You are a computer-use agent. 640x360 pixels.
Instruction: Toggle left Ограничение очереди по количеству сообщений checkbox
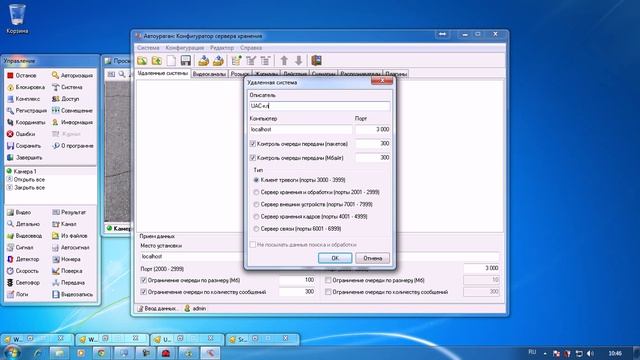tap(143, 292)
